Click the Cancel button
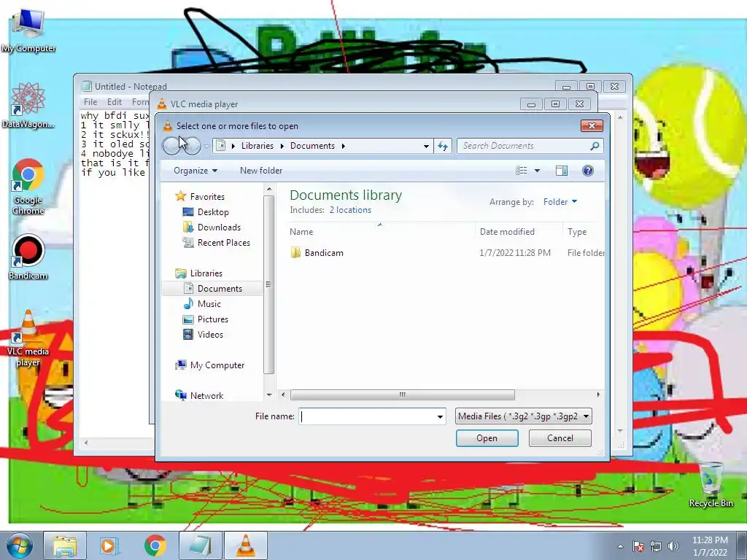Image resolution: width=747 pixels, height=560 pixels. [x=560, y=438]
